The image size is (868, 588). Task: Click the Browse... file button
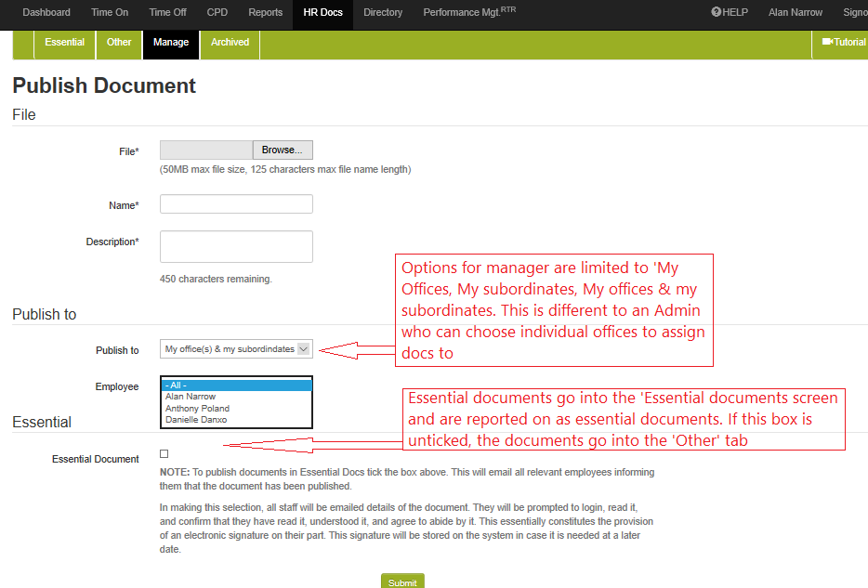click(x=283, y=150)
